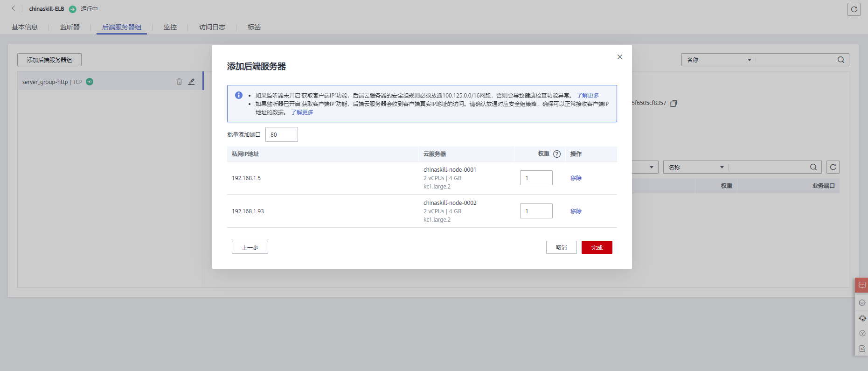The height and width of the screenshot is (371, 868).
Task: Click the green status icon next to server_group-http
Action: 90,82
